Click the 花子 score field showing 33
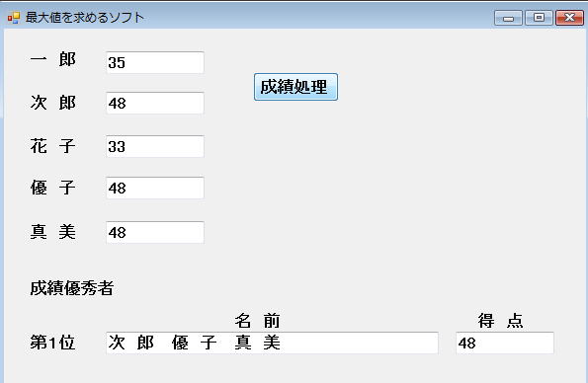The width and height of the screenshot is (588, 383). (x=155, y=146)
